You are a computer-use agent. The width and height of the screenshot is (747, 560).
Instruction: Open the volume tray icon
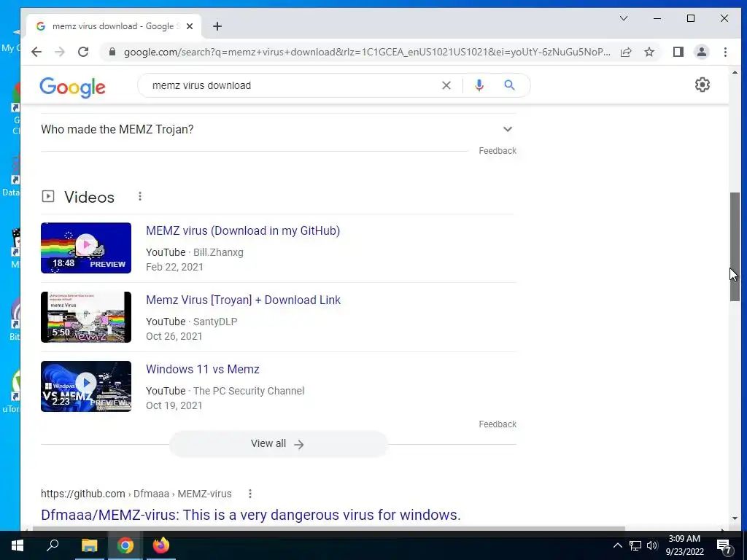(x=652, y=545)
